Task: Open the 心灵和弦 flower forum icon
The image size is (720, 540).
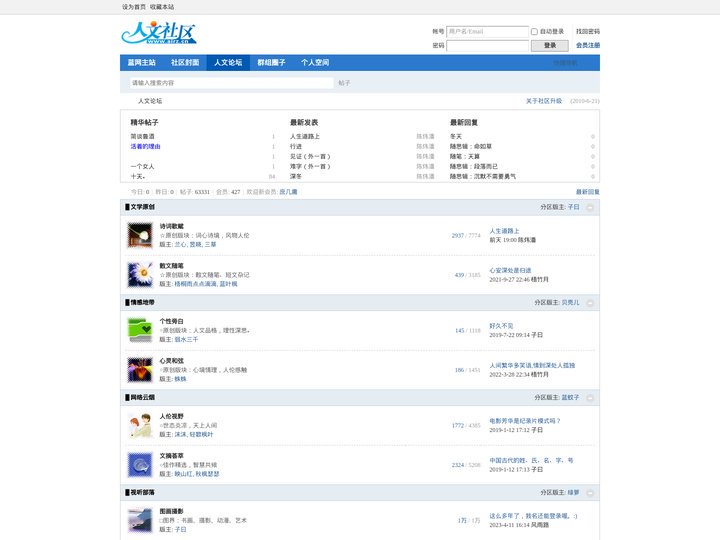Action: click(140, 370)
